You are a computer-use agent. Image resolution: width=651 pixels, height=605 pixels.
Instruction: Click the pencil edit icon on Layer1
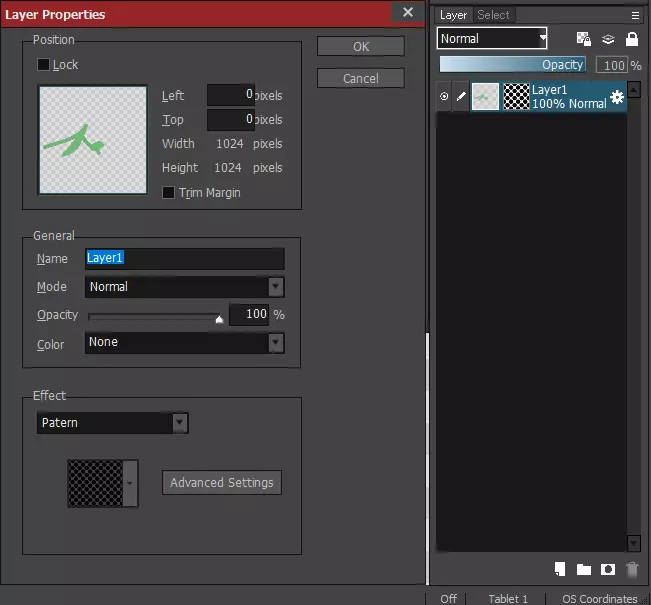coord(461,96)
